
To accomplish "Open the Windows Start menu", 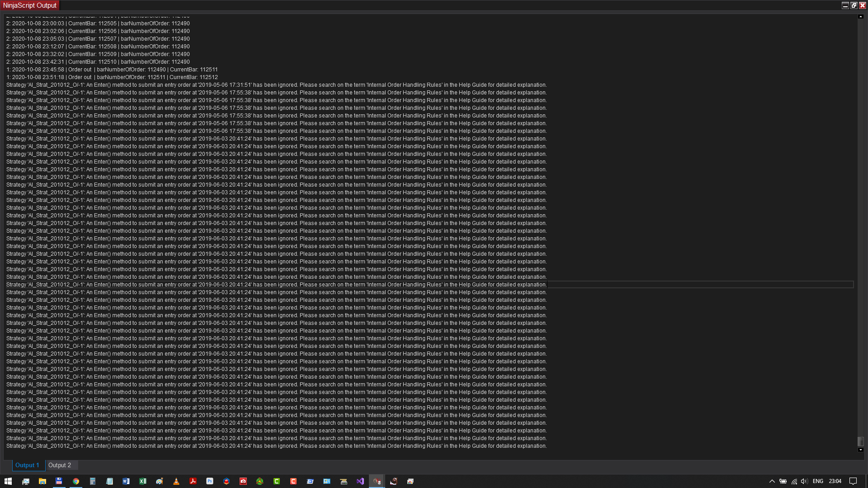I will point(8,481).
